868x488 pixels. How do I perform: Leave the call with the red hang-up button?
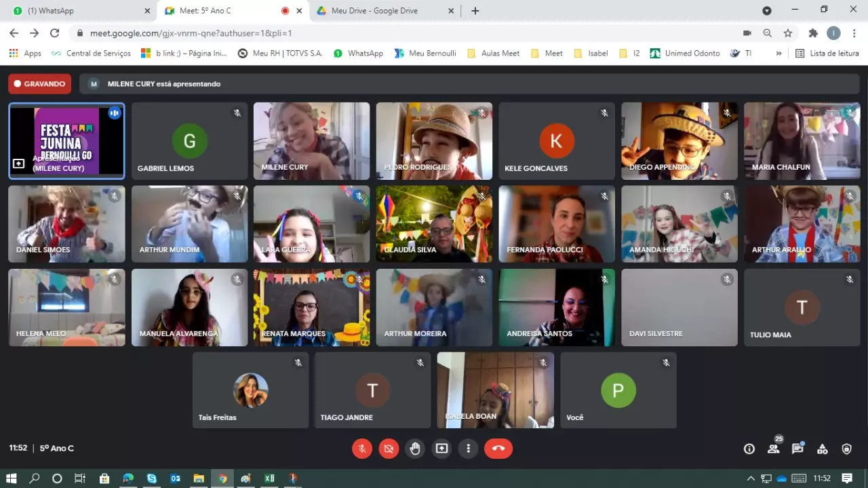click(498, 449)
